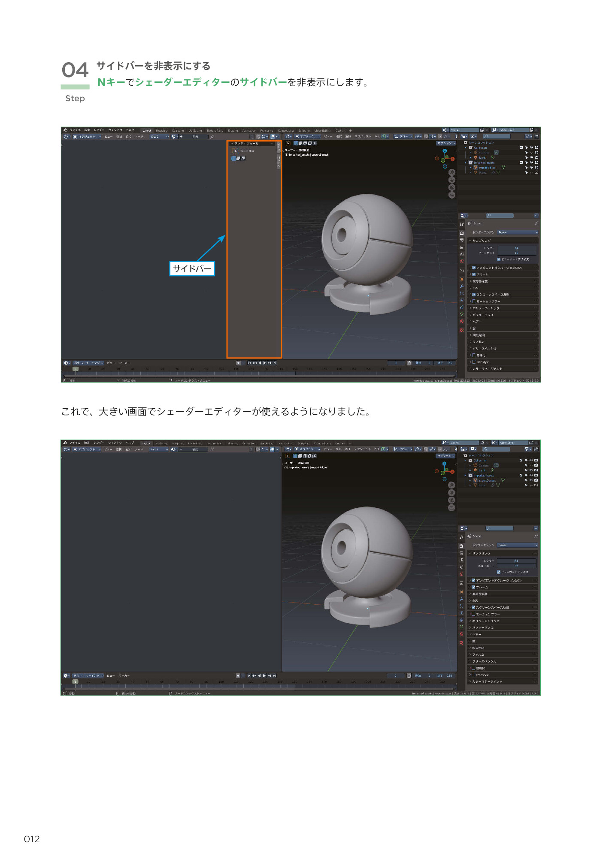Viewport: 615px width, 868px height.
Task: Click the zoom magnifier gizmo in upper viewport
Action: (452, 172)
